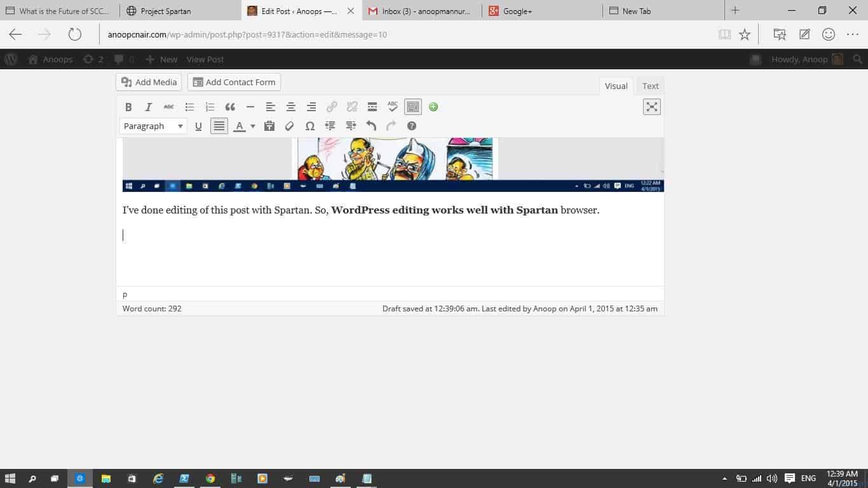868x488 pixels.
Task: Click the text color (A) button
Action: coord(240,126)
